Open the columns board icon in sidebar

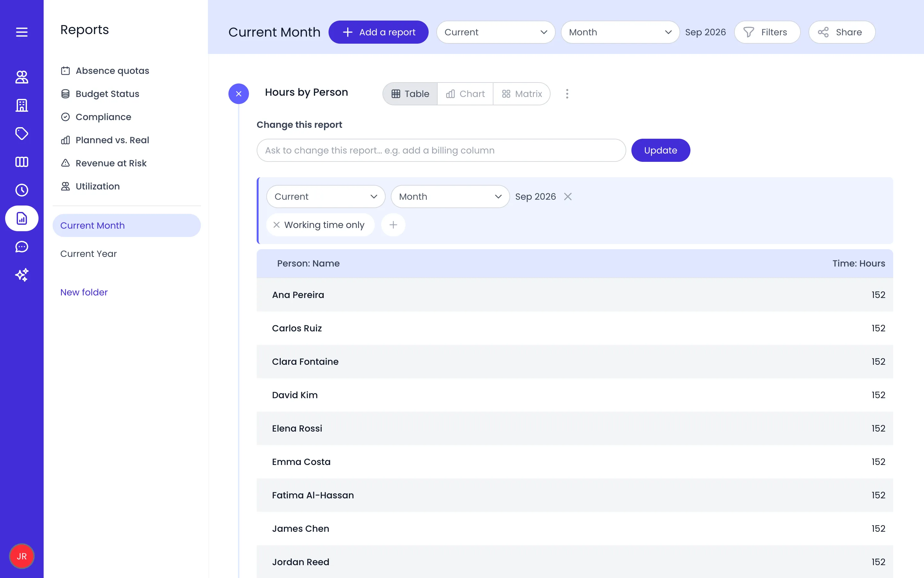click(x=22, y=162)
